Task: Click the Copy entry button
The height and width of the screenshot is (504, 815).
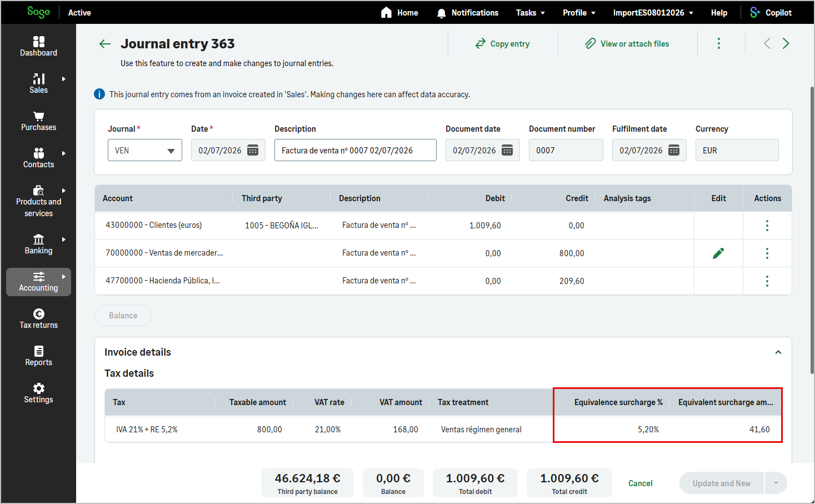Action: point(503,44)
